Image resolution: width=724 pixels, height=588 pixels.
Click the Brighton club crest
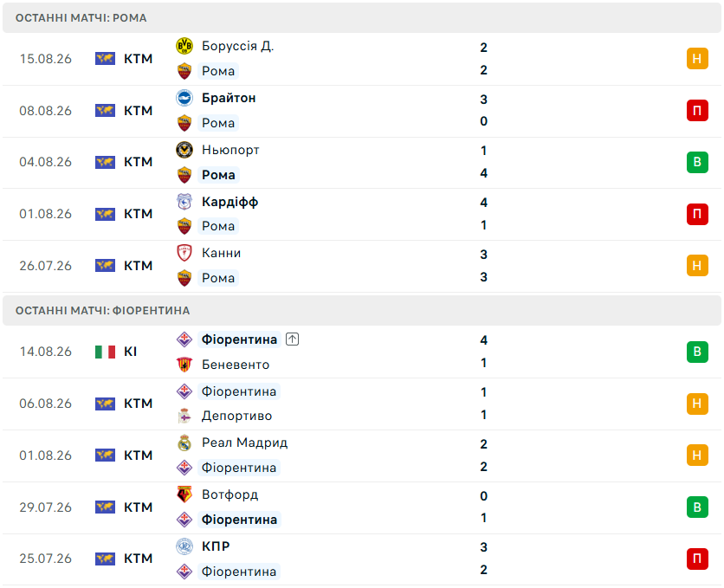click(x=184, y=98)
